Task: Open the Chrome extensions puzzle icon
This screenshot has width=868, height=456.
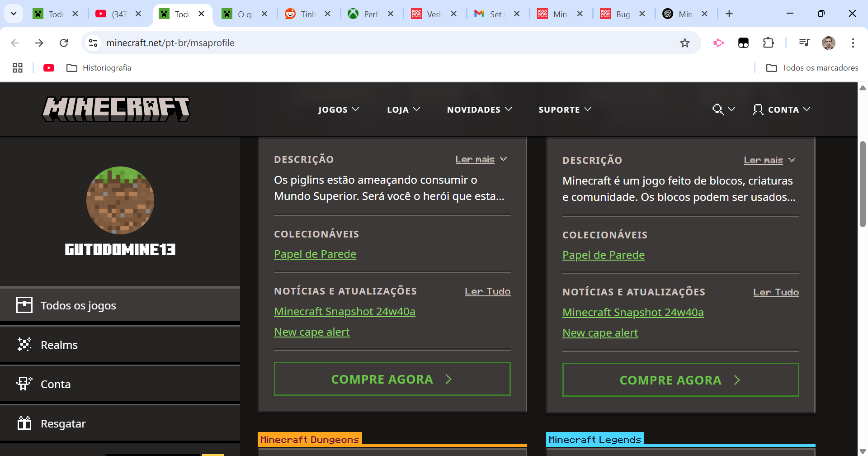Action: pos(768,43)
